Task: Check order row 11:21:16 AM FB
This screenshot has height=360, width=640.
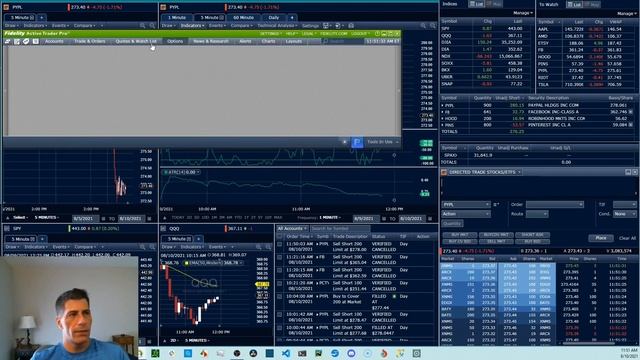Action: point(280,257)
